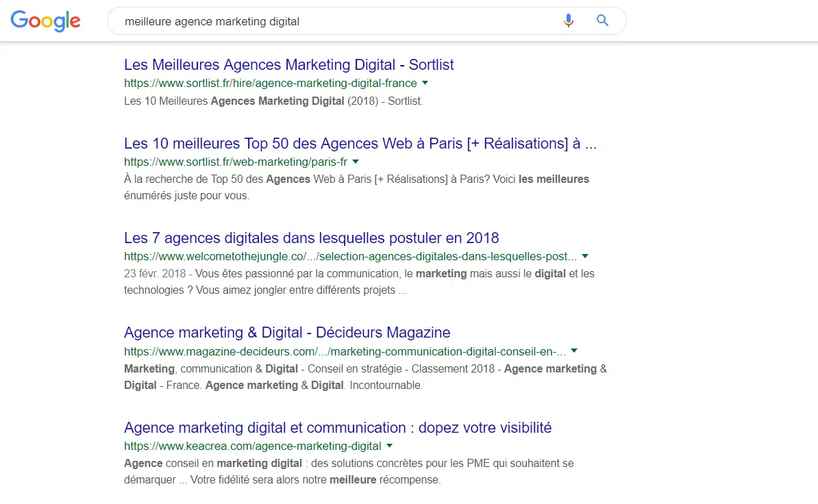This screenshot has height=504, width=818.
Task: Open 'Agence marketing & Digital - Décideurs Magazine' result
Action: (287, 333)
